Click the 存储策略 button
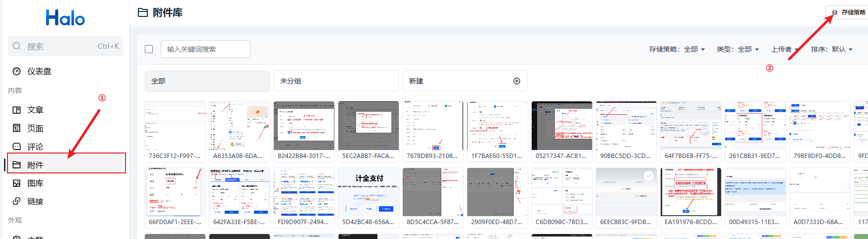The height and width of the screenshot is (239, 868). (x=848, y=12)
